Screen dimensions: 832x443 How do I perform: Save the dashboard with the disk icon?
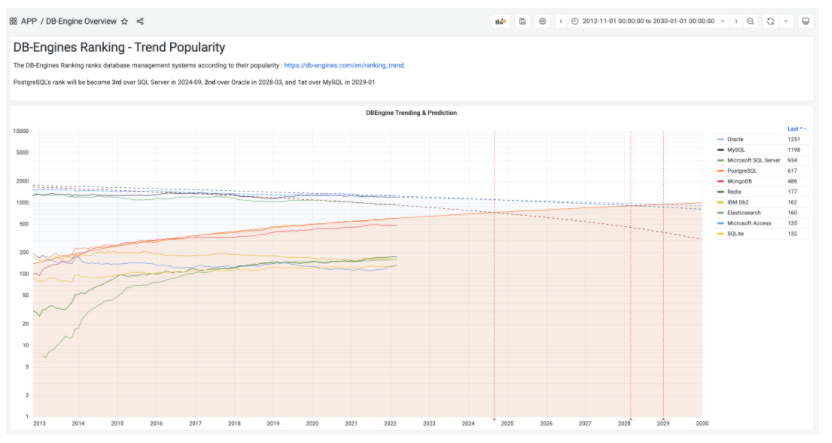(x=522, y=20)
